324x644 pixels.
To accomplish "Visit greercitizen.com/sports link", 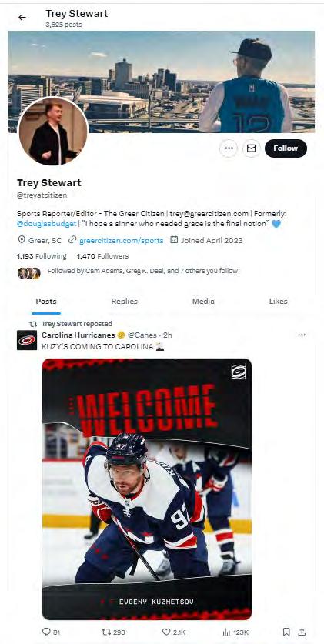I will [121, 240].
